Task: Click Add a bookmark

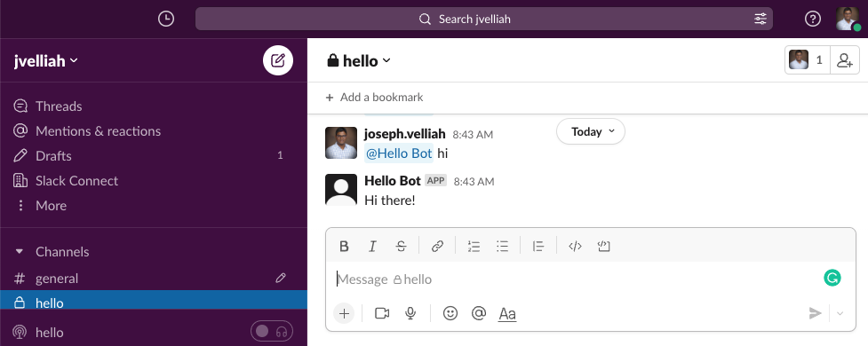Action: (374, 98)
